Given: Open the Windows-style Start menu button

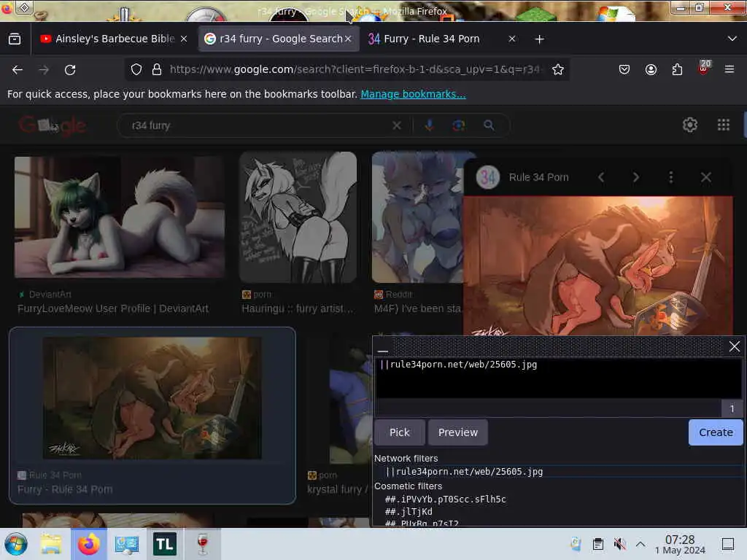Looking at the screenshot, I should point(16,544).
